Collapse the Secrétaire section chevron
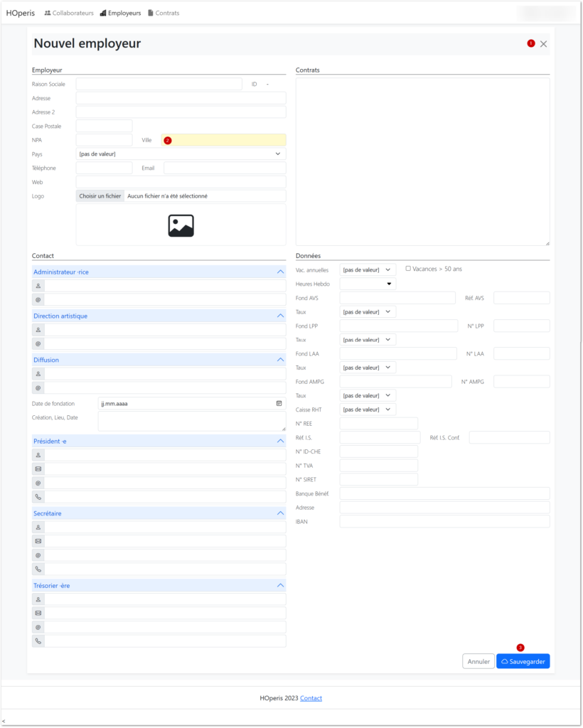 pos(280,513)
